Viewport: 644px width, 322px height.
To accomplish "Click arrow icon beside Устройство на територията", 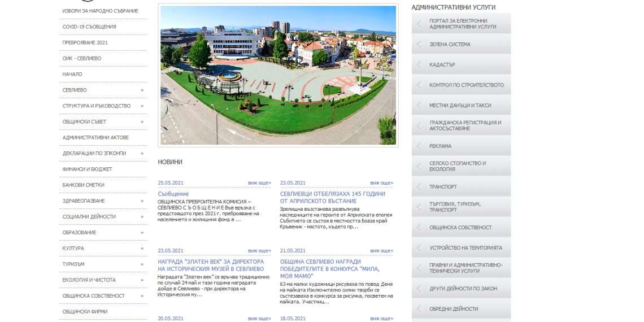I will [419, 248].
